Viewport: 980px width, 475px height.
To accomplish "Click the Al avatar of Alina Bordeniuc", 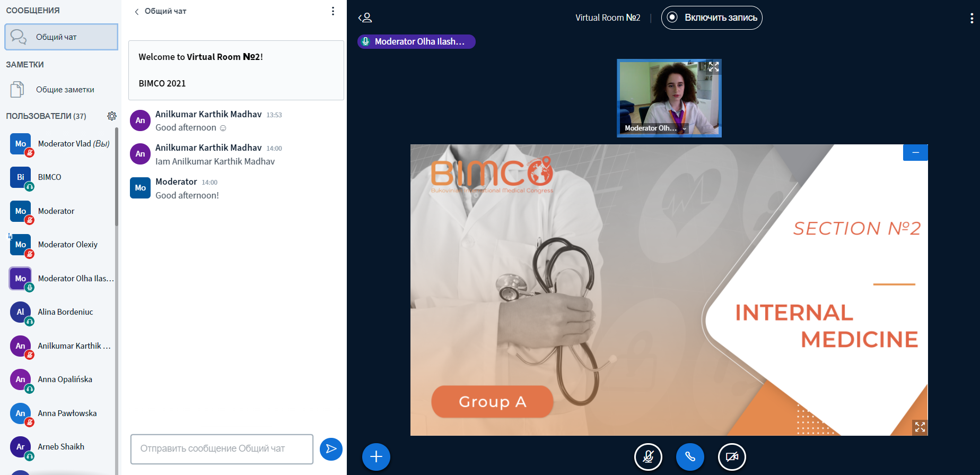I will coord(21,312).
